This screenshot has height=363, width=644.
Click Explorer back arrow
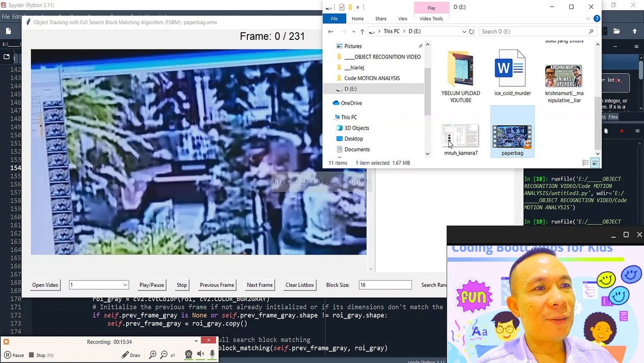[331, 31]
